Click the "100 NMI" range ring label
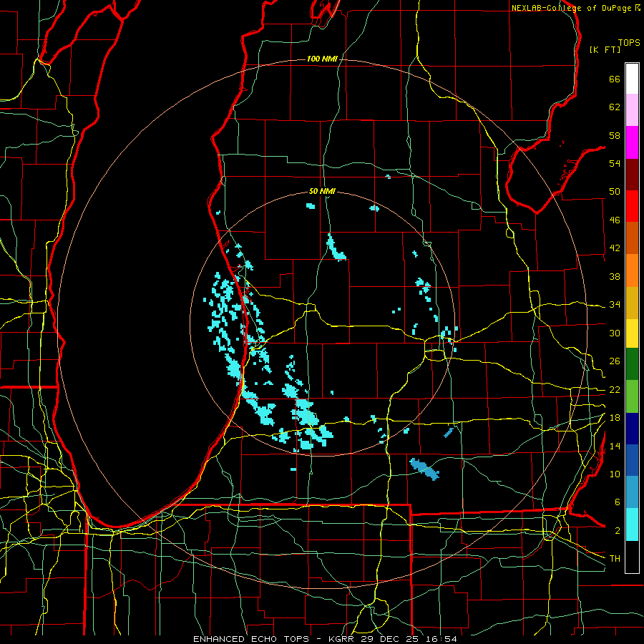Screen dimensions: 644x644 click(322, 59)
